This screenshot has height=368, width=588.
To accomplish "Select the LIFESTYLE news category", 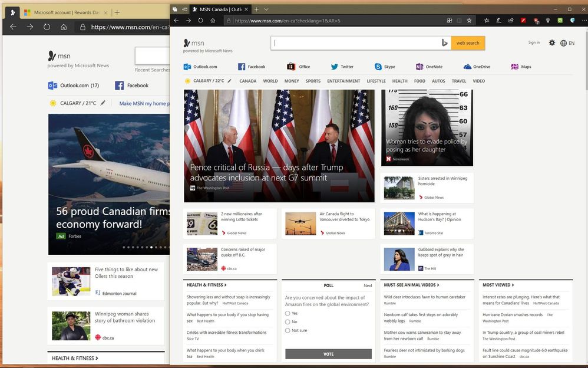I will 376,81.
